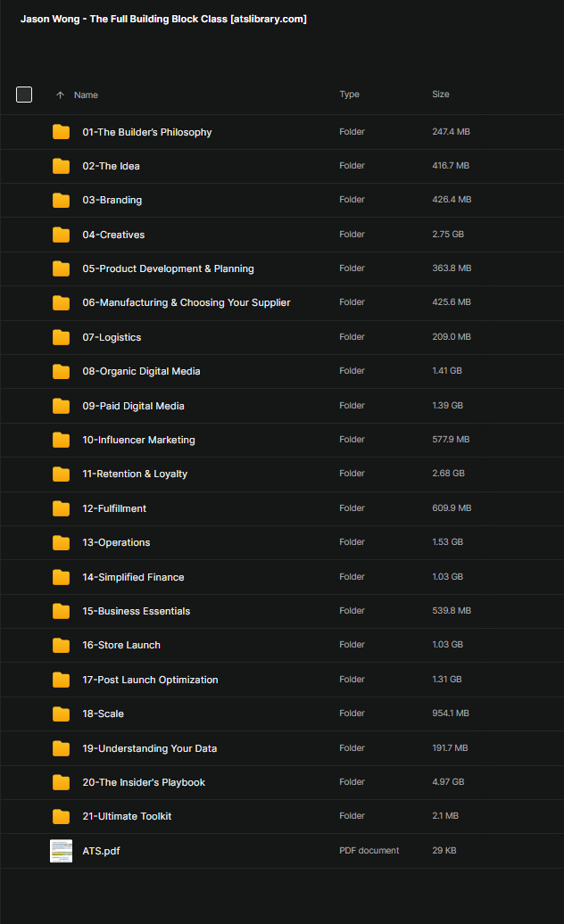Image resolution: width=564 pixels, height=924 pixels.
Task: Open 04-Creatives folder name
Action: coord(113,235)
